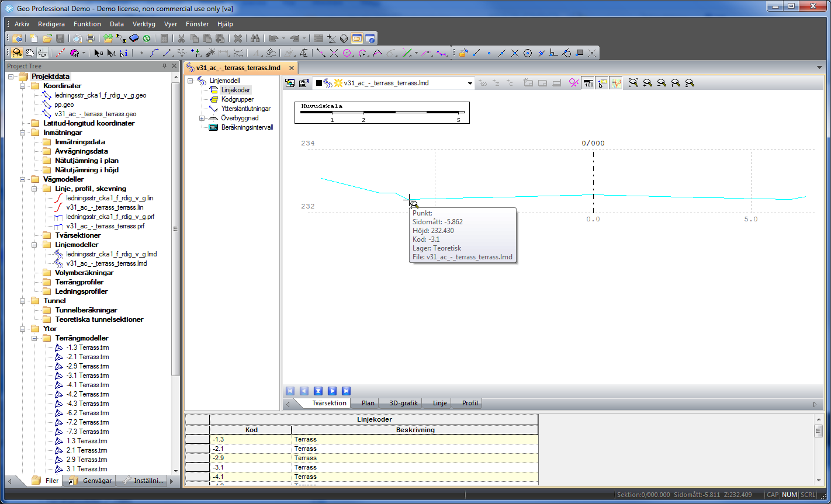
Task: Click the binoculars find icon
Action: coord(255,39)
